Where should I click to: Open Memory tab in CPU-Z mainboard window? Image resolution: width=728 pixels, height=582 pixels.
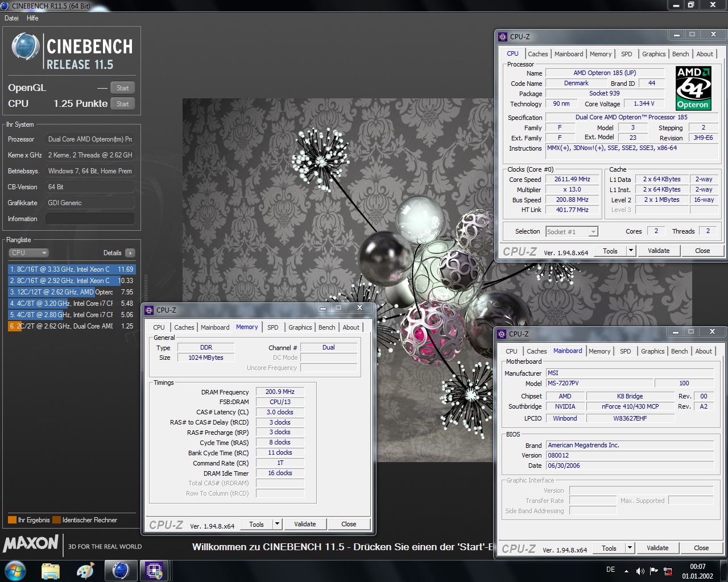(x=599, y=351)
